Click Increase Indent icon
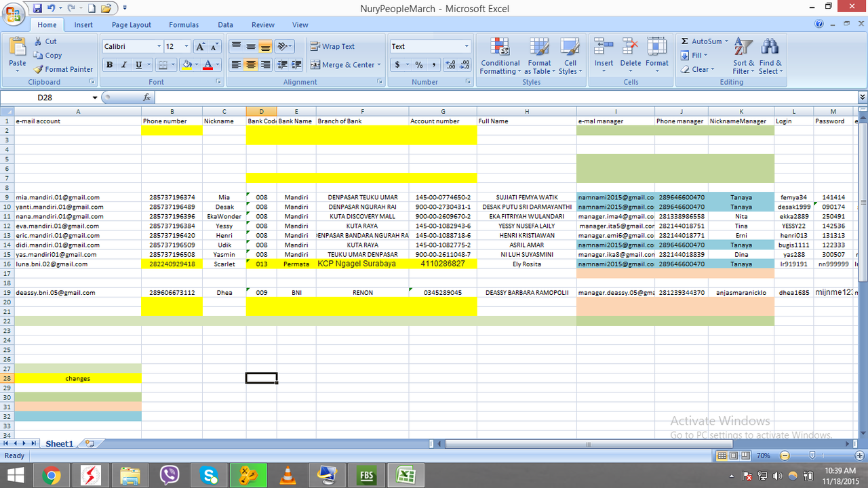This screenshot has width=868, height=488. (x=296, y=65)
